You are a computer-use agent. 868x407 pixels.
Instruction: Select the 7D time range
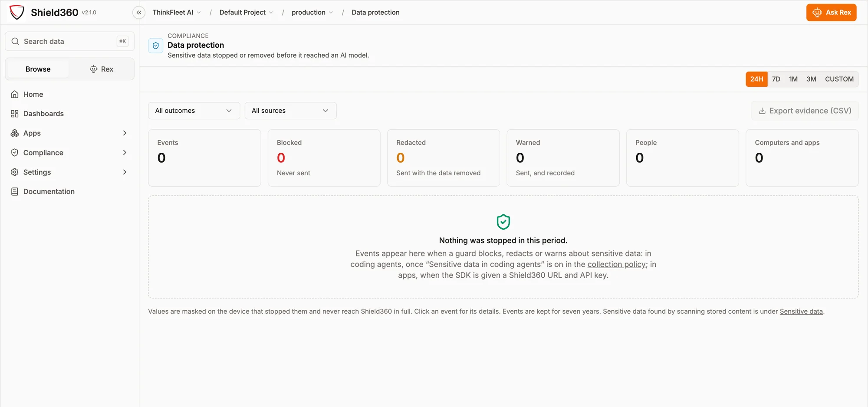click(x=776, y=79)
